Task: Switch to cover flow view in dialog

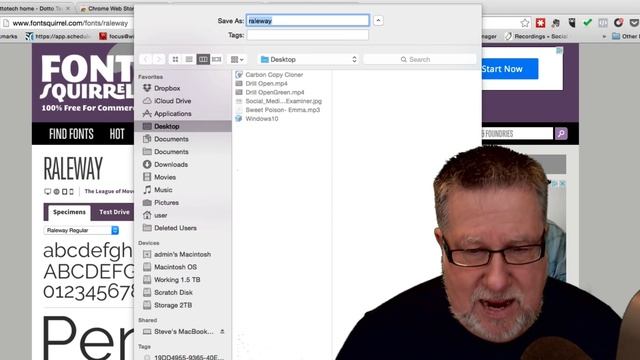Action: [x=216, y=60]
